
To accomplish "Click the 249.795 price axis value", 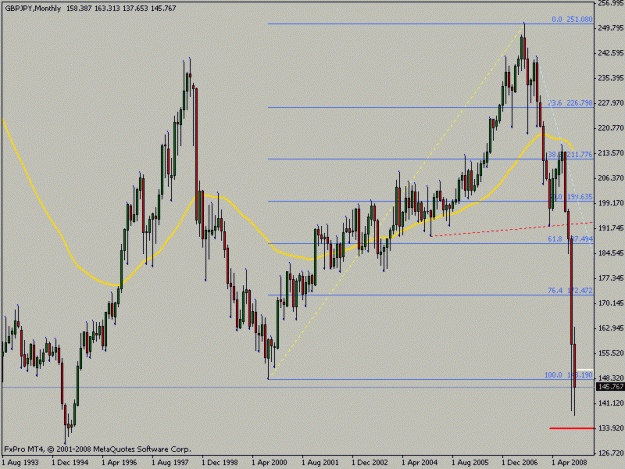I will (x=610, y=27).
